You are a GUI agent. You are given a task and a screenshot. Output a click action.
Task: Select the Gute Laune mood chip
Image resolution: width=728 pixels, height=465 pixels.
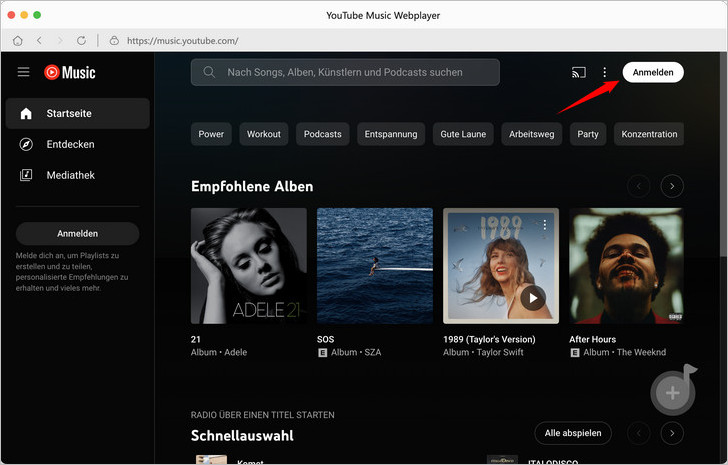463,134
